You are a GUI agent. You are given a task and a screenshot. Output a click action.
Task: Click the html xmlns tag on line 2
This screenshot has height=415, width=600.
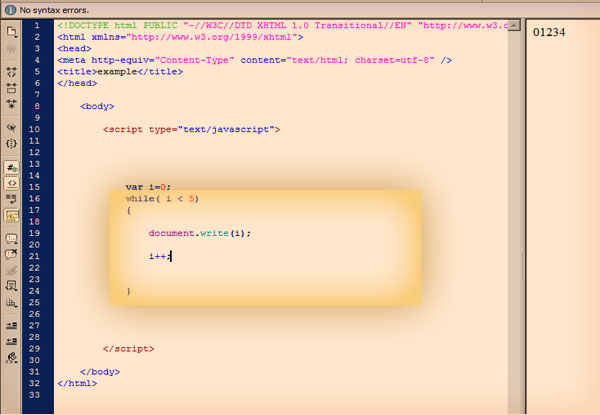[x=180, y=37]
